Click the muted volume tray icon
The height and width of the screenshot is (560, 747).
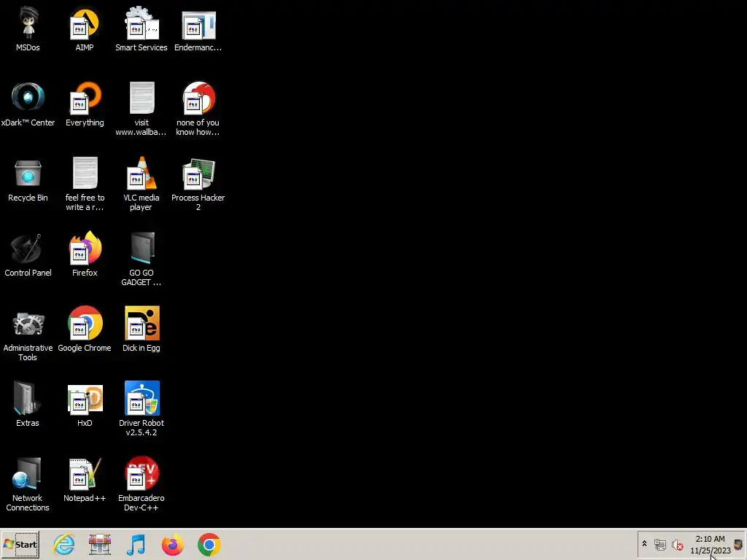tap(678, 544)
